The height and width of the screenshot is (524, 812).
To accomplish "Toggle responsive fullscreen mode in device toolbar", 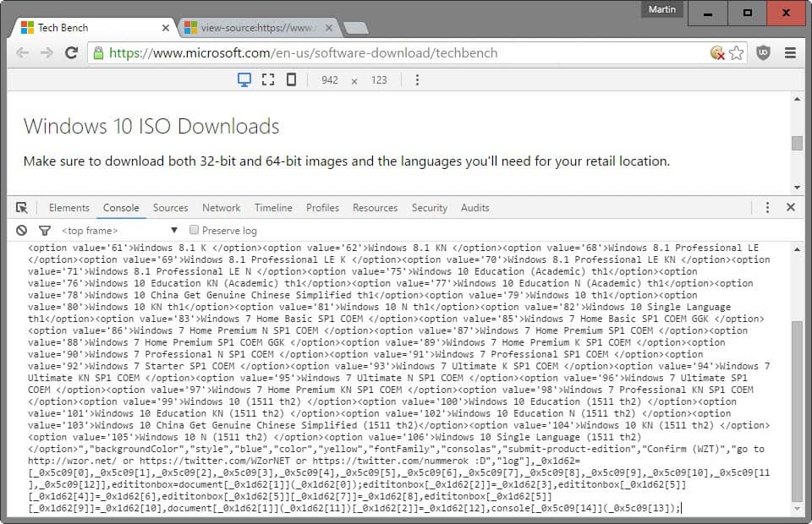I will (267, 79).
